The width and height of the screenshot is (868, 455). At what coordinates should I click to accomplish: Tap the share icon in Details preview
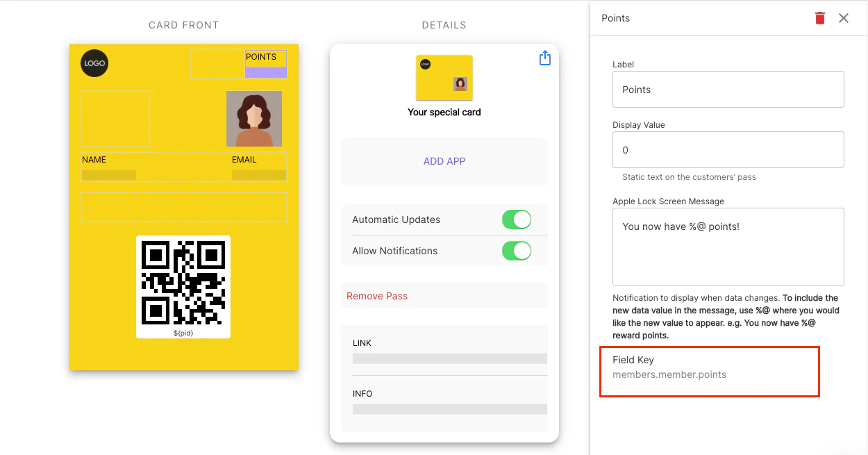(545, 58)
